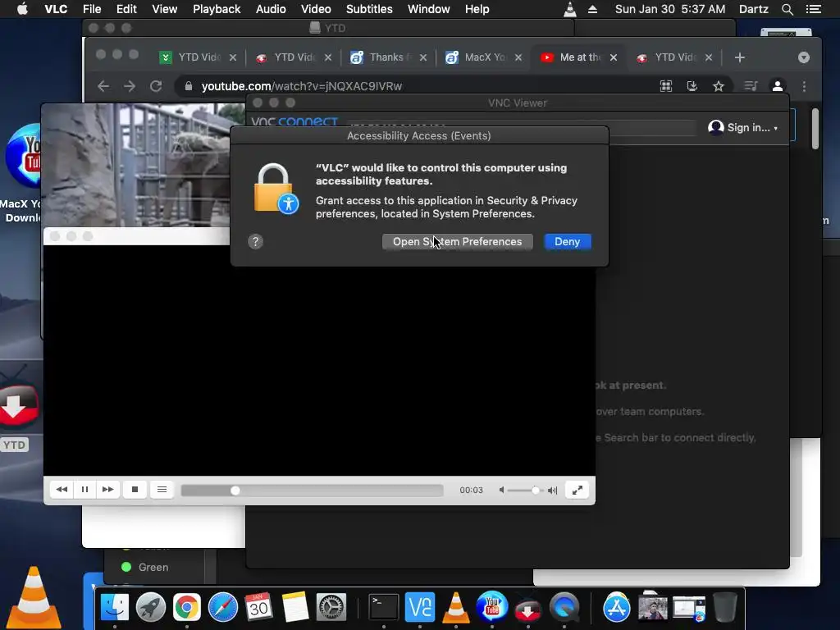Open the View menu
Image resolution: width=840 pixels, height=630 pixels.
coord(164,9)
